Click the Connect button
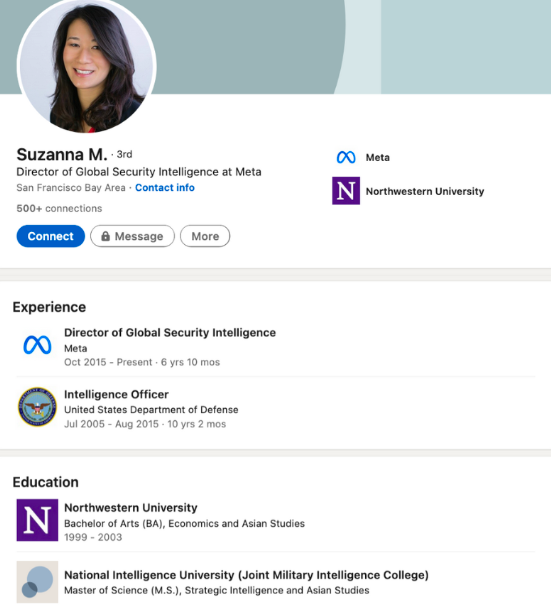This screenshot has height=609, width=551. click(x=50, y=236)
